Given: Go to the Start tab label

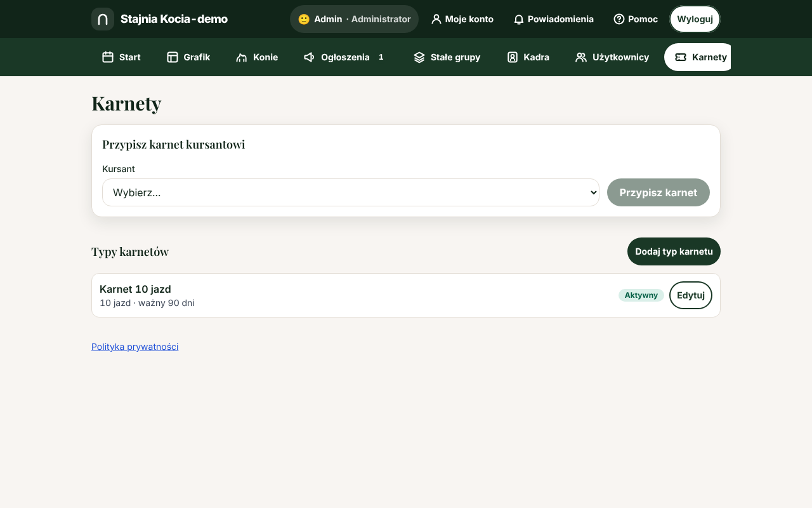Looking at the screenshot, I should [130, 57].
